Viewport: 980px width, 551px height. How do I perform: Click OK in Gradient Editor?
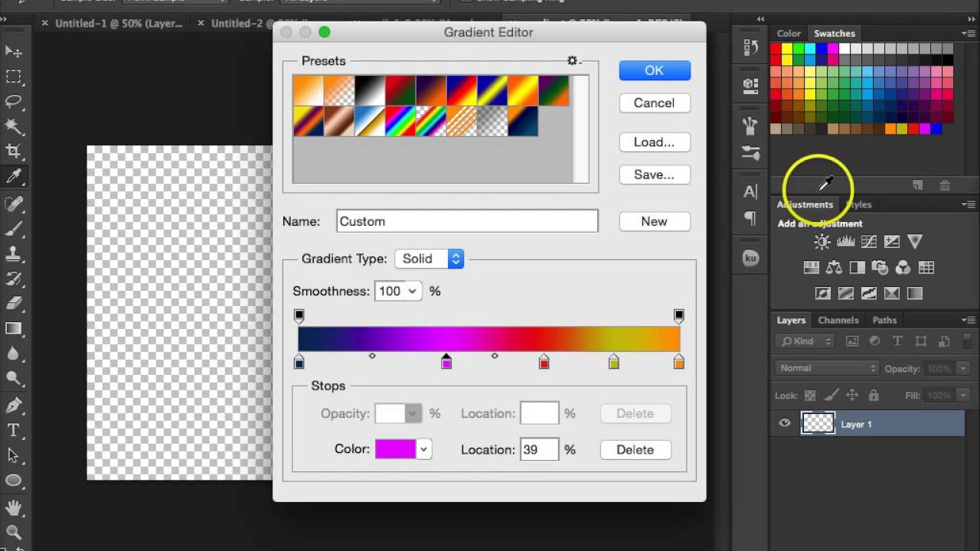point(654,70)
